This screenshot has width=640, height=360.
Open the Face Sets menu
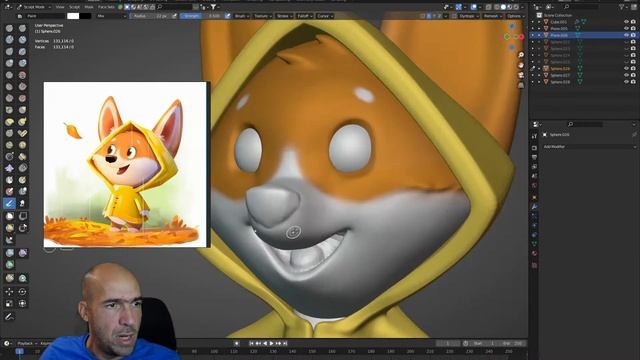(x=106, y=7)
